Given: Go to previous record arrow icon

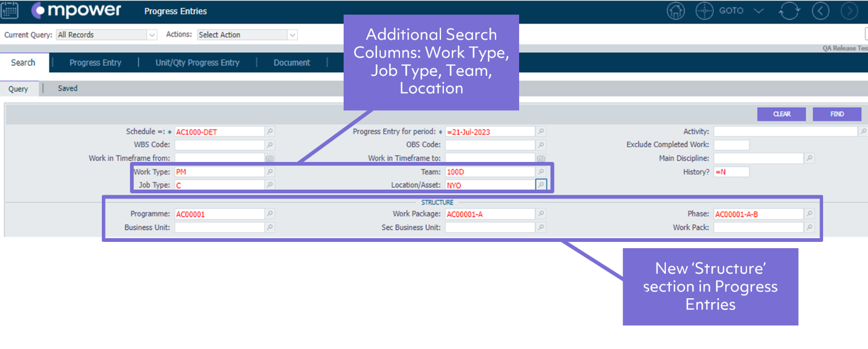Looking at the screenshot, I should [820, 11].
